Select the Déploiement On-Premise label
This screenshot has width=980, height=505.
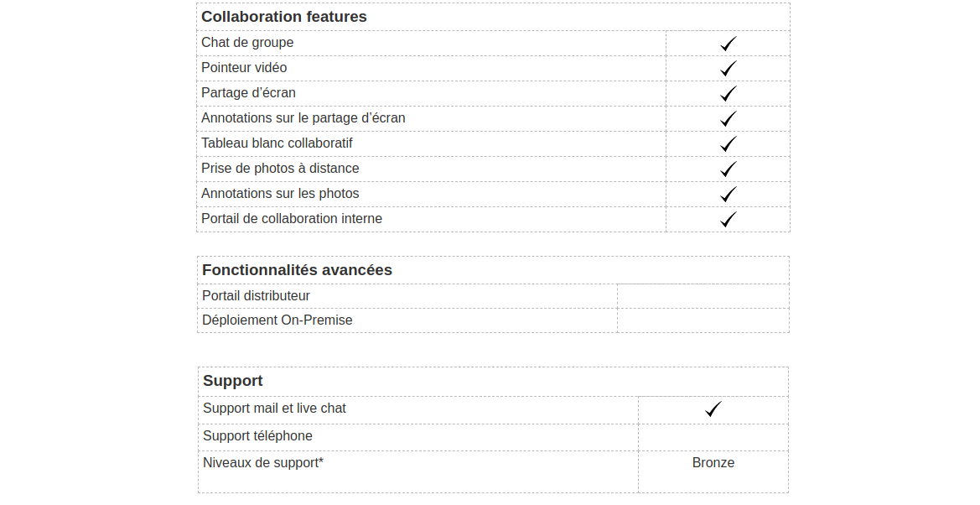coord(277,320)
